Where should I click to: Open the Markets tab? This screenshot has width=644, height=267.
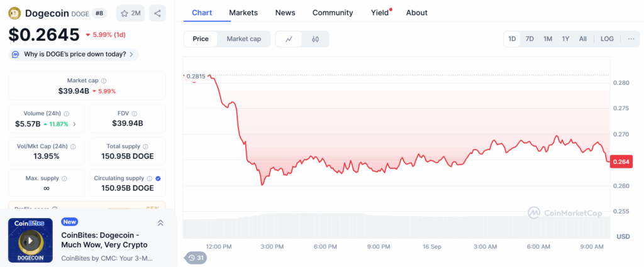tap(243, 13)
